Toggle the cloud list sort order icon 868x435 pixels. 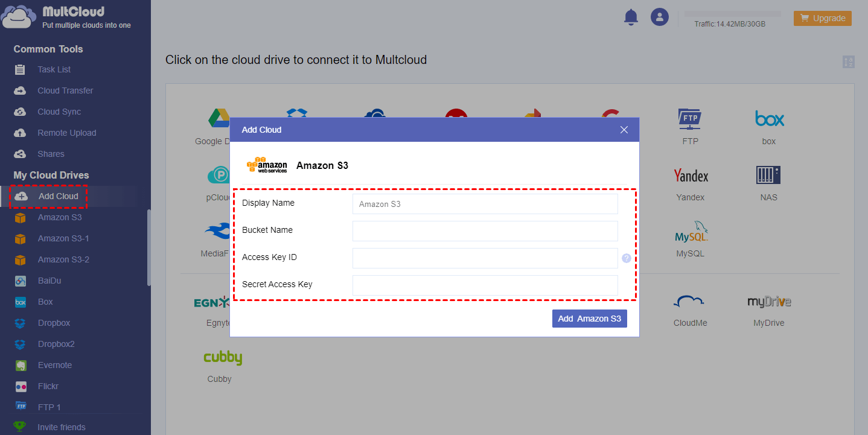[x=849, y=62]
